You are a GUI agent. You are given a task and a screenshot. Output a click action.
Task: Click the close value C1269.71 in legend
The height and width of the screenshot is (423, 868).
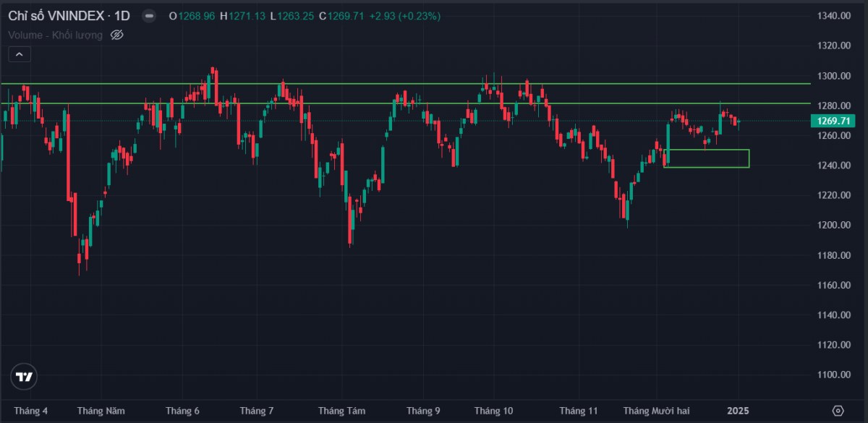click(341, 16)
